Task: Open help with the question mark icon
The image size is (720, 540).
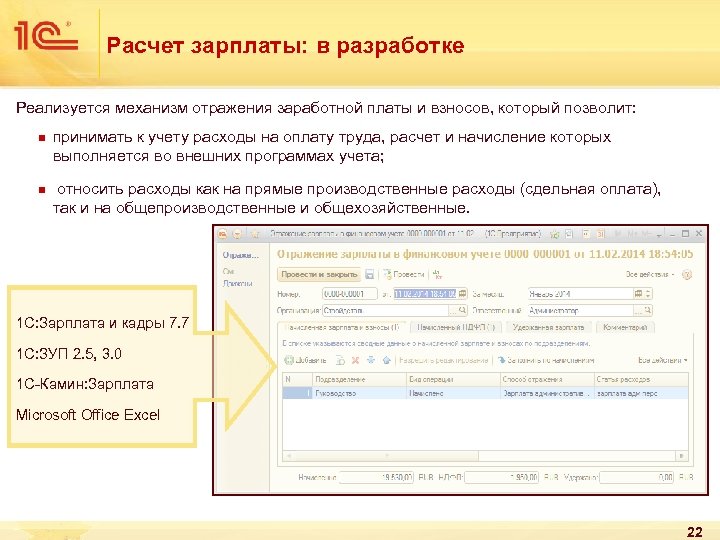Action: [x=687, y=275]
